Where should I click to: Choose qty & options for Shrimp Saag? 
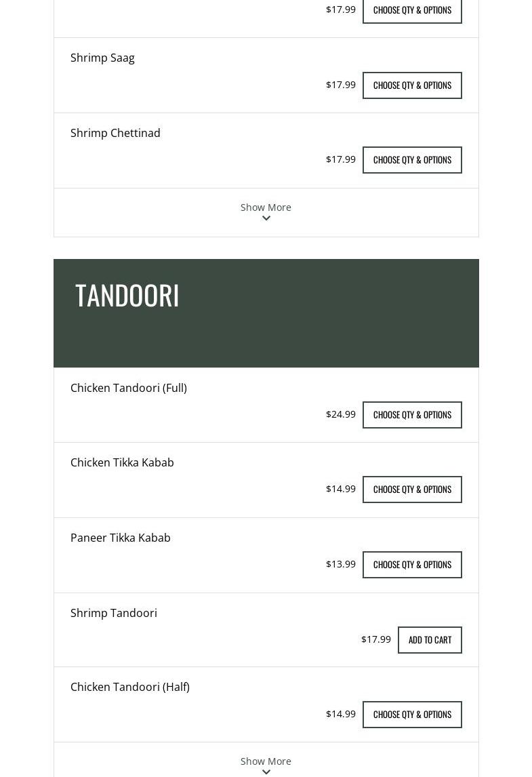click(x=412, y=85)
